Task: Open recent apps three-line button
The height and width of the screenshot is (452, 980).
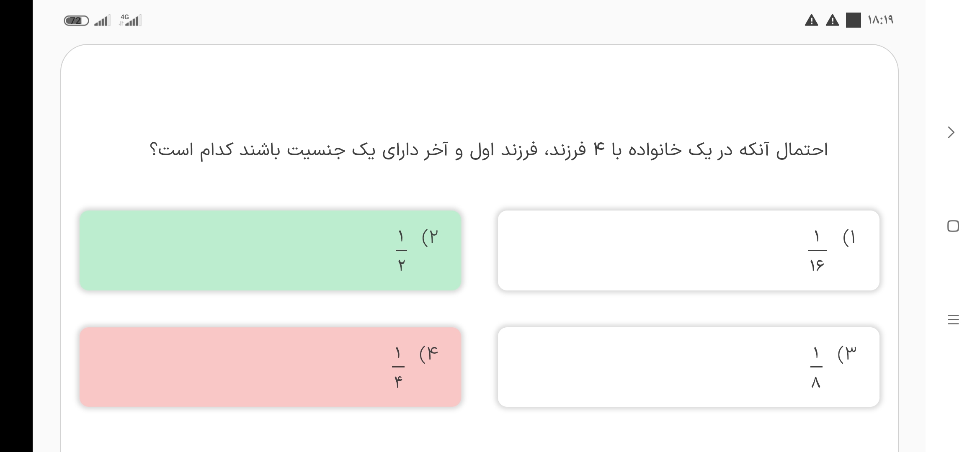Action: pos(953,320)
